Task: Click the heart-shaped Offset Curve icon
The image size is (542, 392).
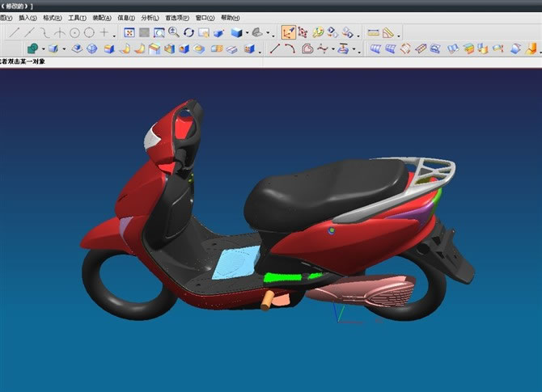Action: click(x=307, y=49)
